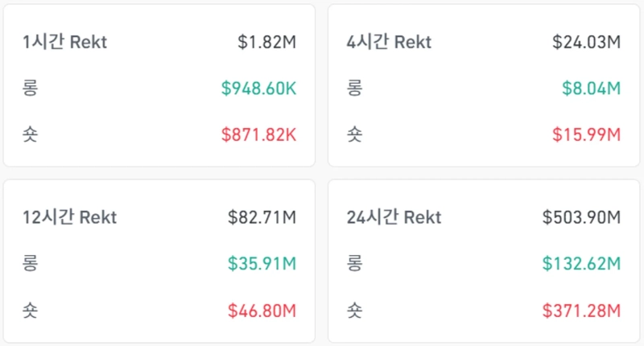Click the green $8.04M long amount

592,89
